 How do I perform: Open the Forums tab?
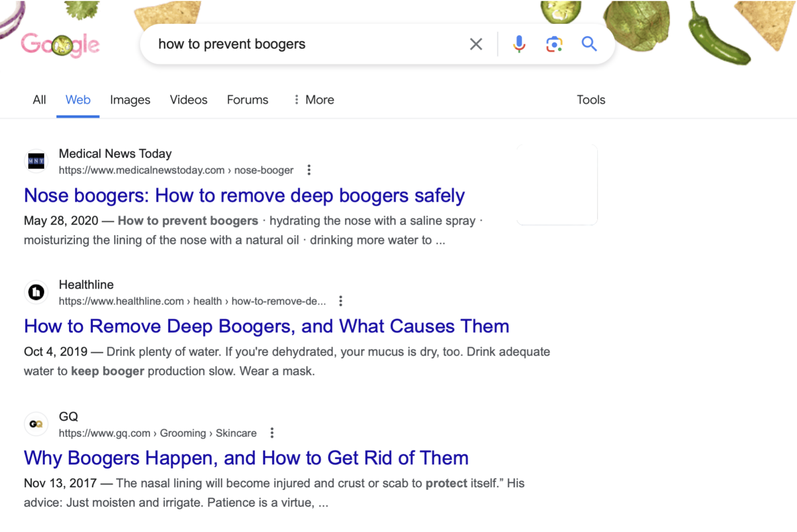point(248,100)
